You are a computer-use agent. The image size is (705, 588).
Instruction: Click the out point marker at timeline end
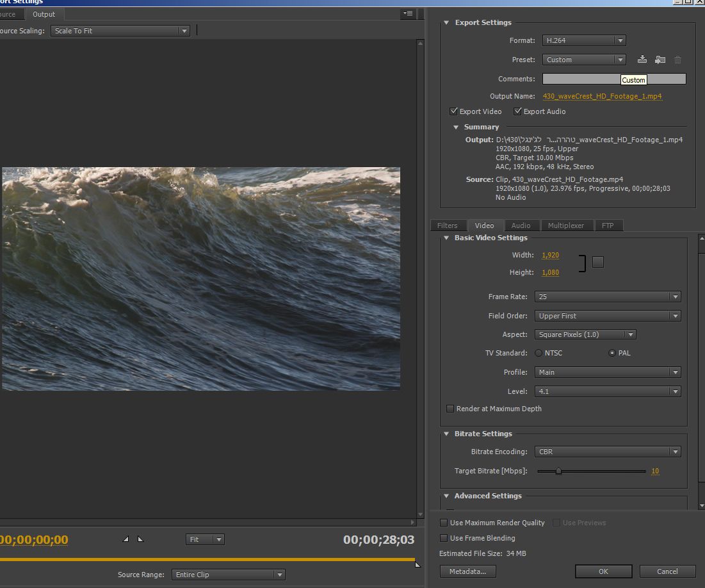pyautogui.click(x=417, y=564)
